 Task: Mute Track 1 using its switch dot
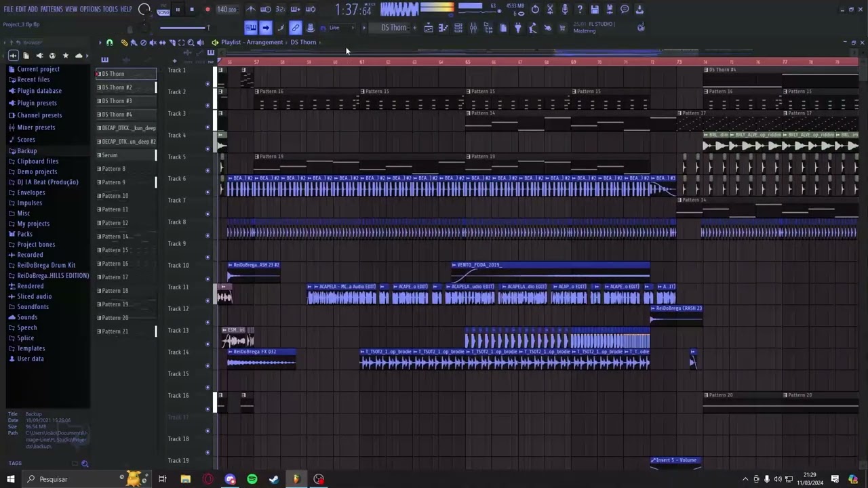point(208,84)
